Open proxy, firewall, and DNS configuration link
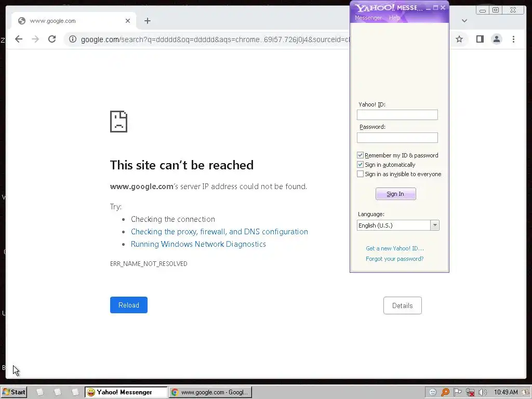 click(x=220, y=232)
